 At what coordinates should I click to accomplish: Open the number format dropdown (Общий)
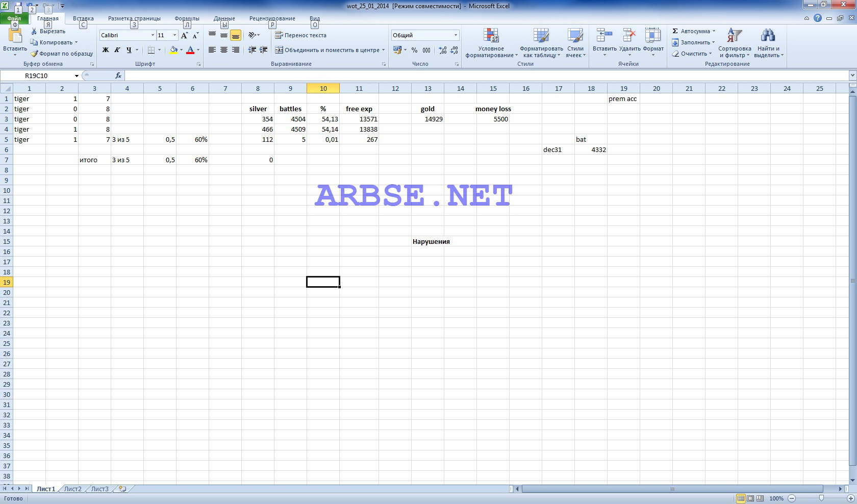click(456, 35)
